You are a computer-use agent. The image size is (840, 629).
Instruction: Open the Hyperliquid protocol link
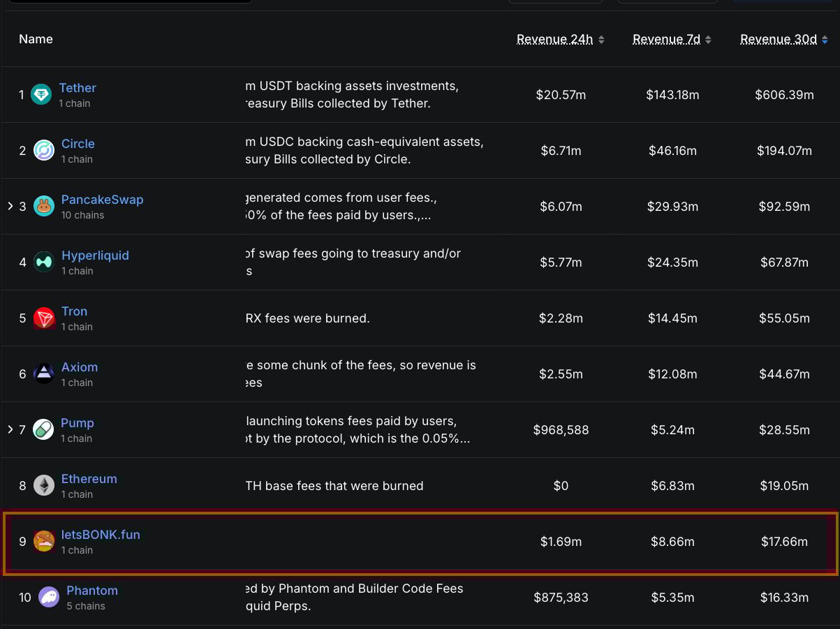[x=95, y=256]
